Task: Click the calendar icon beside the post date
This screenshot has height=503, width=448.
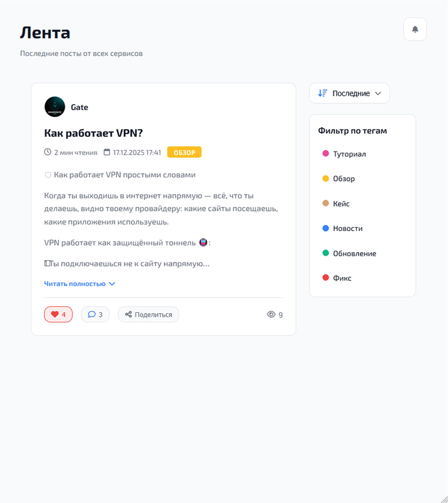Action: coord(106,151)
